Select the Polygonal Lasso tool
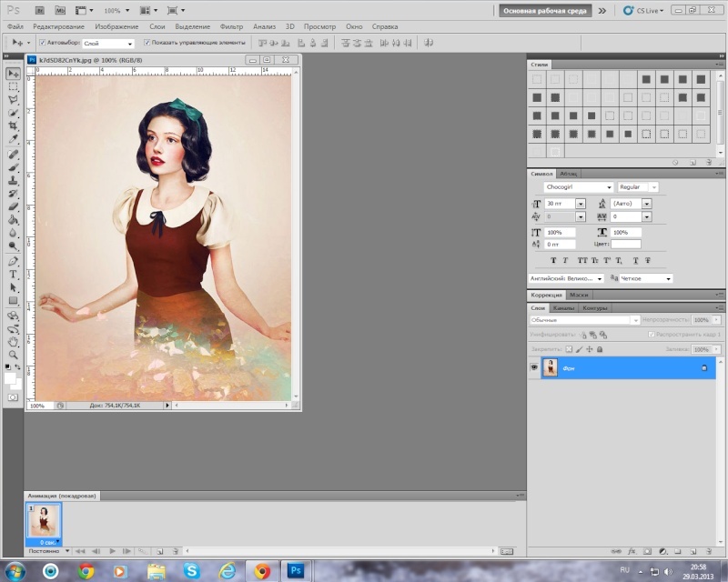The image size is (728, 582). point(13,100)
